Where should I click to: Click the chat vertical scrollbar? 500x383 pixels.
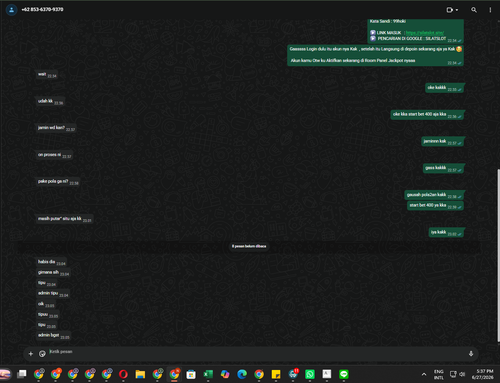click(498, 255)
